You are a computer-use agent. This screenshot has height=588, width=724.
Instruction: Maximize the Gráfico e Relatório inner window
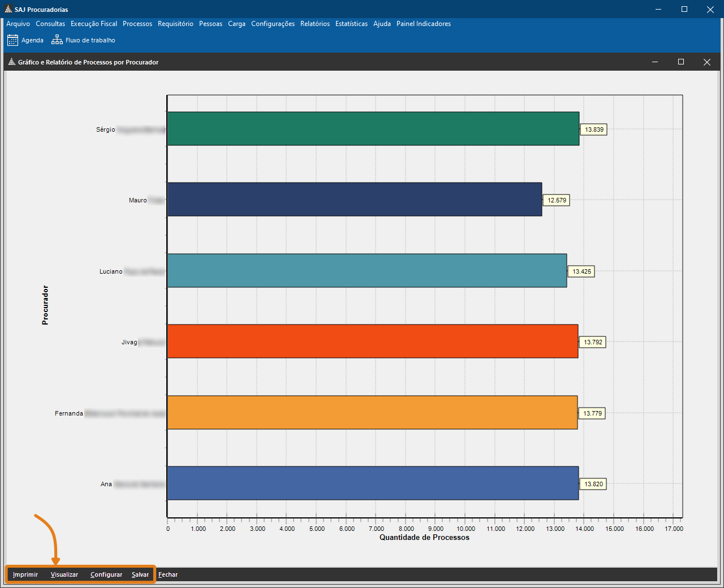pyautogui.click(x=681, y=62)
